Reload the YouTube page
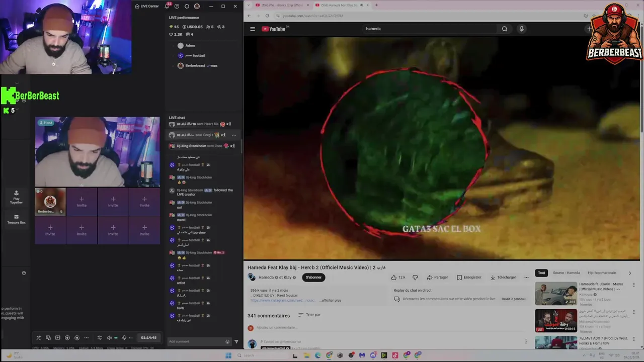644x362 pixels. tap(267, 16)
